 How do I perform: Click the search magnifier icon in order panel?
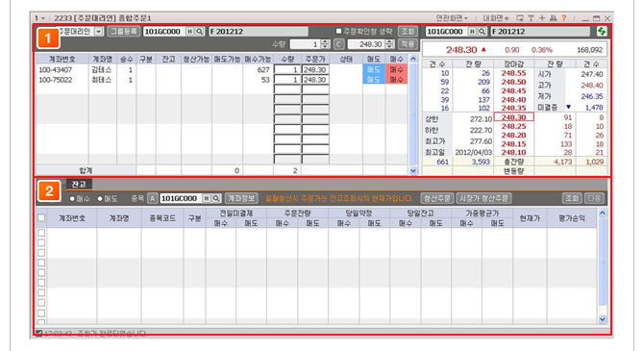(x=199, y=32)
